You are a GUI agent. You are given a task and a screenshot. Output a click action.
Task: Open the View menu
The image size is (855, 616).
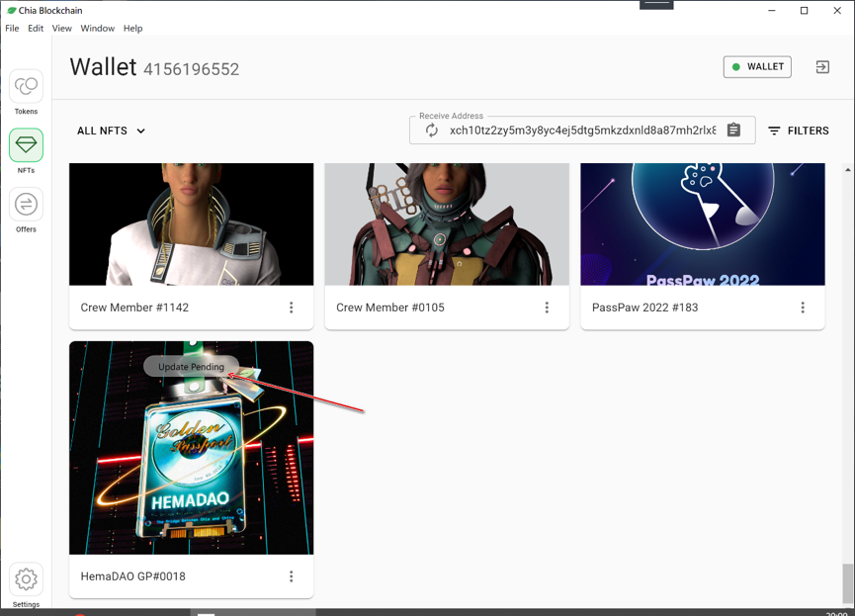click(x=61, y=29)
